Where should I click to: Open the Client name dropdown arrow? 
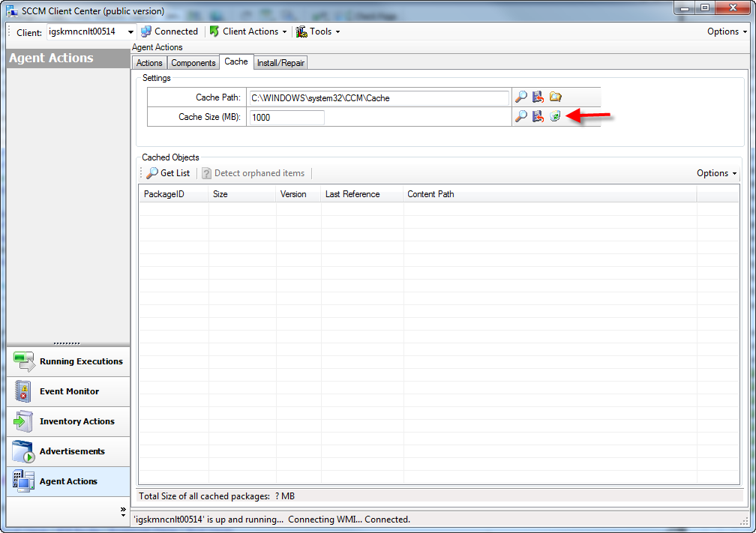(x=130, y=31)
